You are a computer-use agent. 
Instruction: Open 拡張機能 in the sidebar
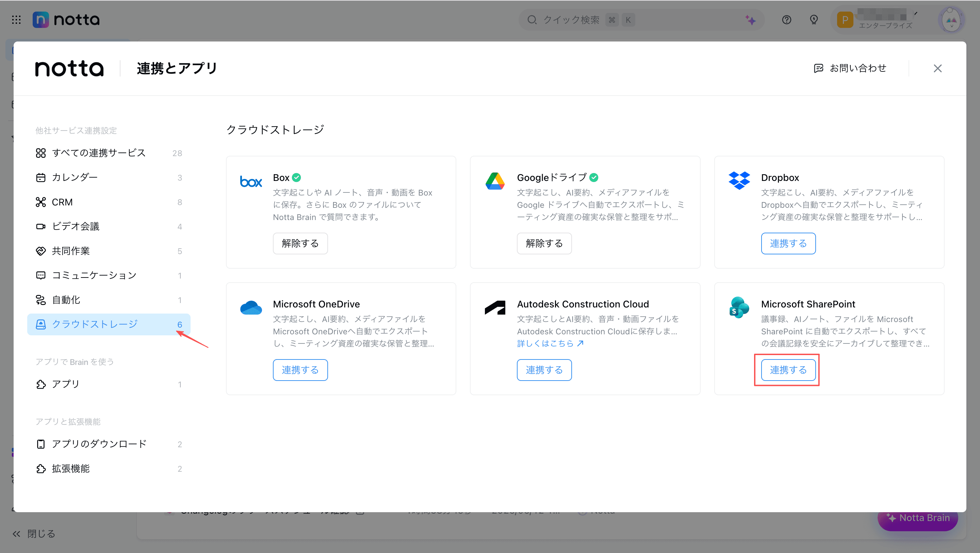pyautogui.click(x=109, y=469)
